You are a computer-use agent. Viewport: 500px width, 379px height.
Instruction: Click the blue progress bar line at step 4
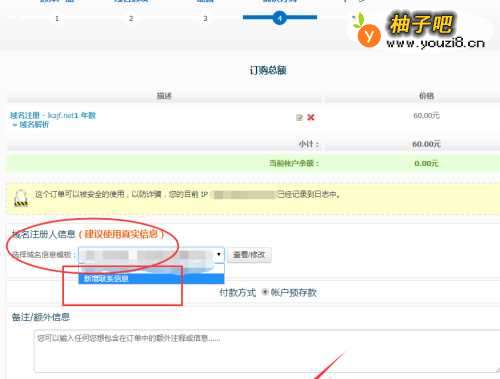coord(280,17)
